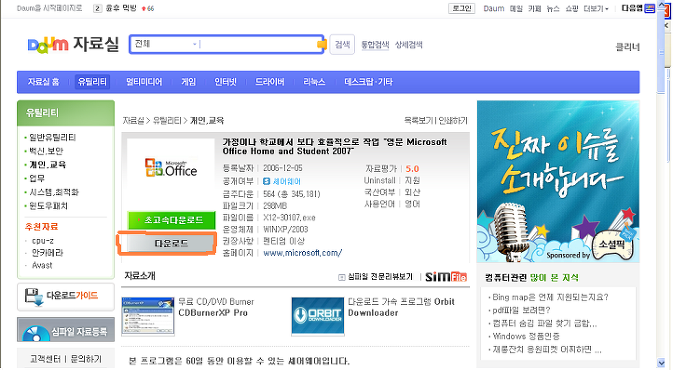This screenshot has width=673, height=370.
Task: Open 클리너 link at right
Action: point(628,47)
